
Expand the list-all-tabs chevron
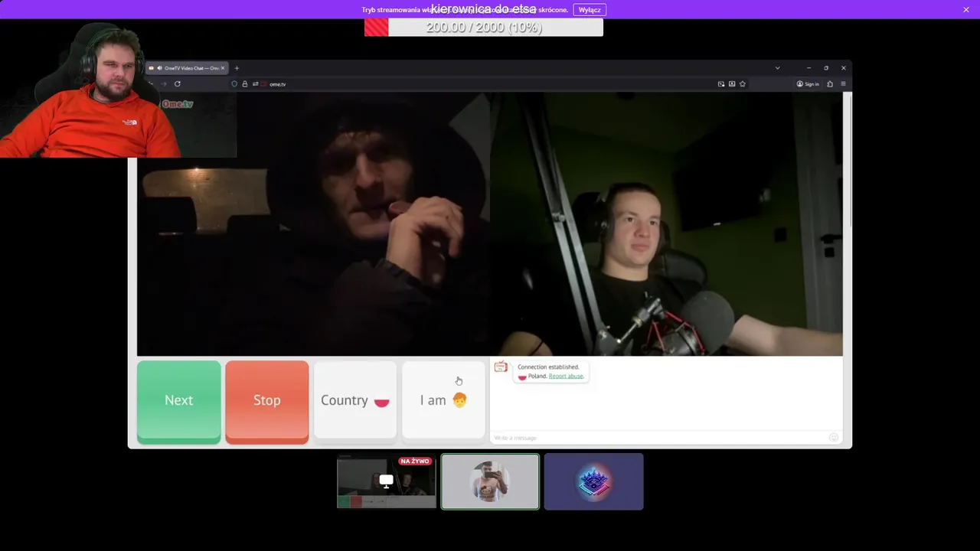click(x=777, y=68)
